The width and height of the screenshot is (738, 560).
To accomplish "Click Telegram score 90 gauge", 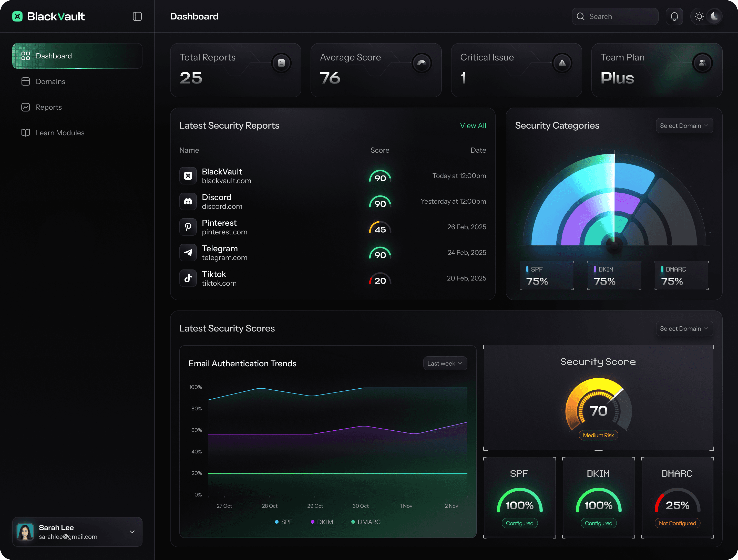I will pyautogui.click(x=380, y=253).
